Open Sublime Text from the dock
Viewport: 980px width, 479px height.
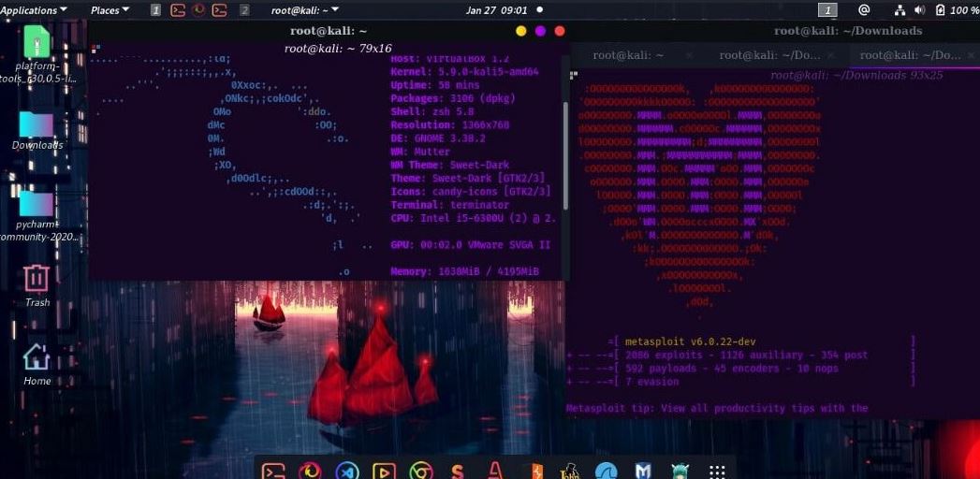[458, 471]
